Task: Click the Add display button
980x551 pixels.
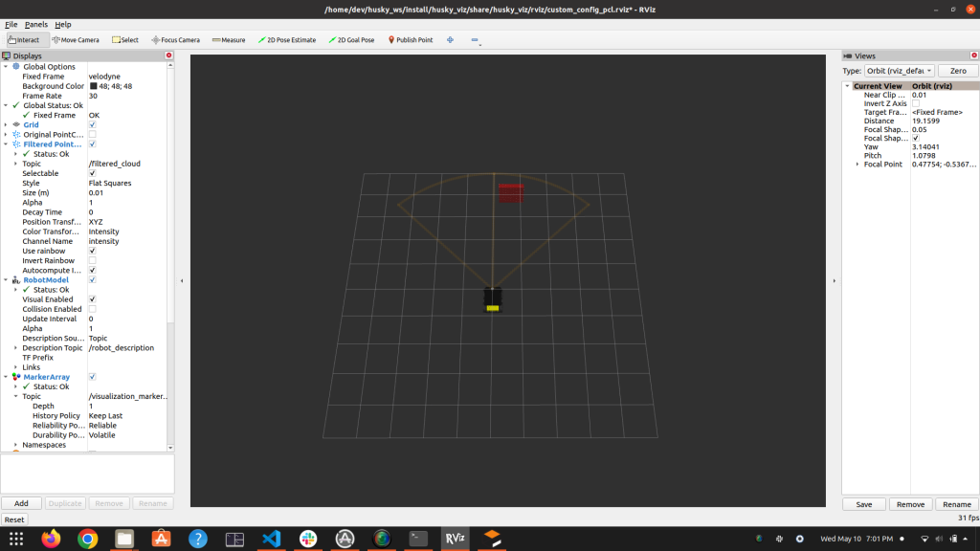Action: coord(21,503)
